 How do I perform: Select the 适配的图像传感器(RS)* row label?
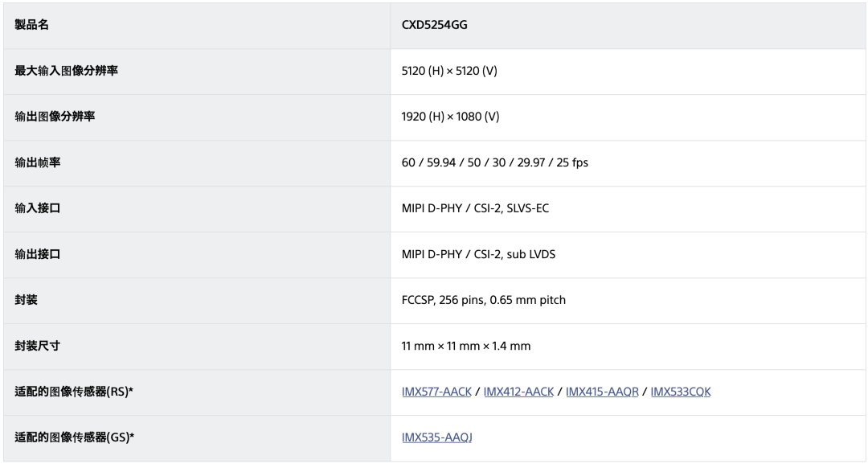[74, 392]
